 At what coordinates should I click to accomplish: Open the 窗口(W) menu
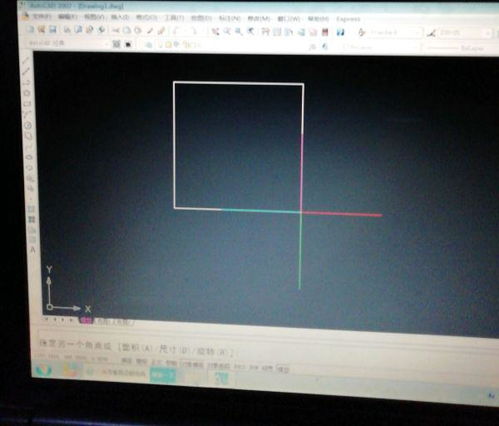(288, 19)
